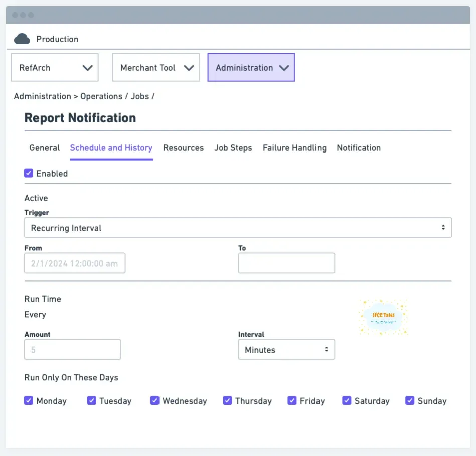Open the Job Steps tab

click(233, 148)
